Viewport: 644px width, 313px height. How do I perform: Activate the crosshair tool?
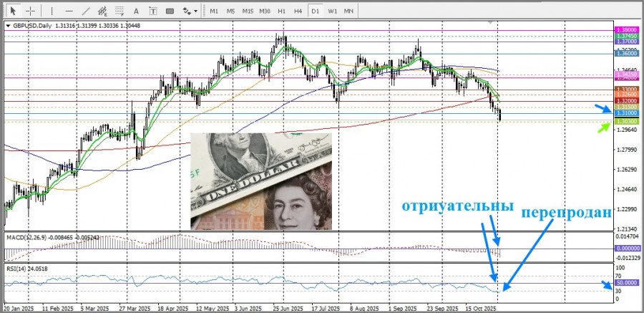[31, 11]
